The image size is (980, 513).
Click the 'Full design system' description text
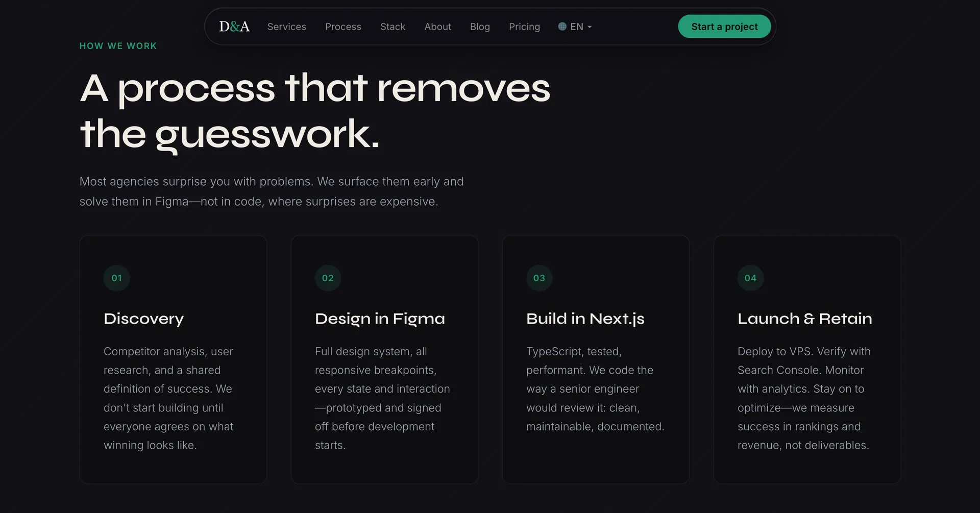382,398
